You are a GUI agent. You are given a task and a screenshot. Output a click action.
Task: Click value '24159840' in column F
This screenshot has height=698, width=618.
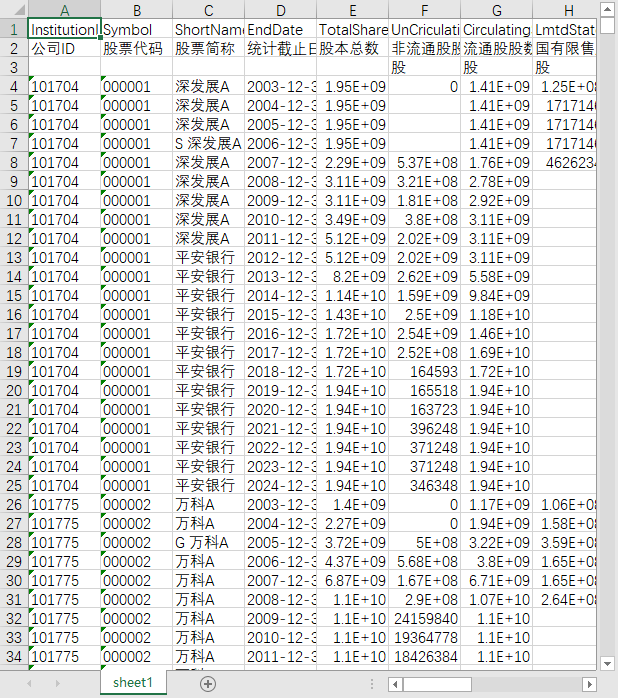pos(425,618)
